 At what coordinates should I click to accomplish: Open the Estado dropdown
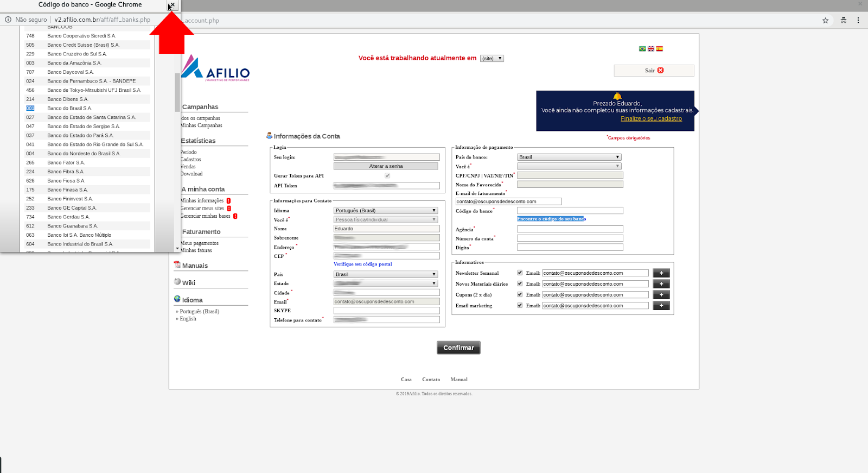pyautogui.click(x=386, y=283)
